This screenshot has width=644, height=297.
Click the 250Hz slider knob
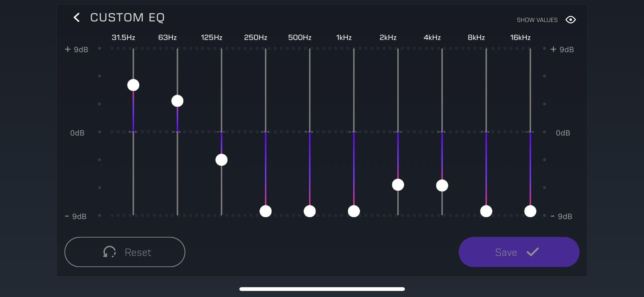click(x=266, y=211)
